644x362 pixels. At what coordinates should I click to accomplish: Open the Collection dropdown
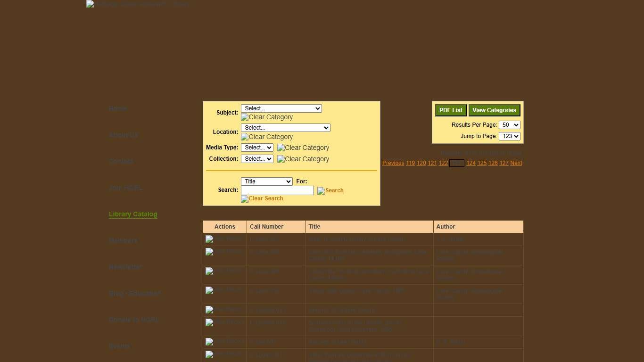point(257,158)
